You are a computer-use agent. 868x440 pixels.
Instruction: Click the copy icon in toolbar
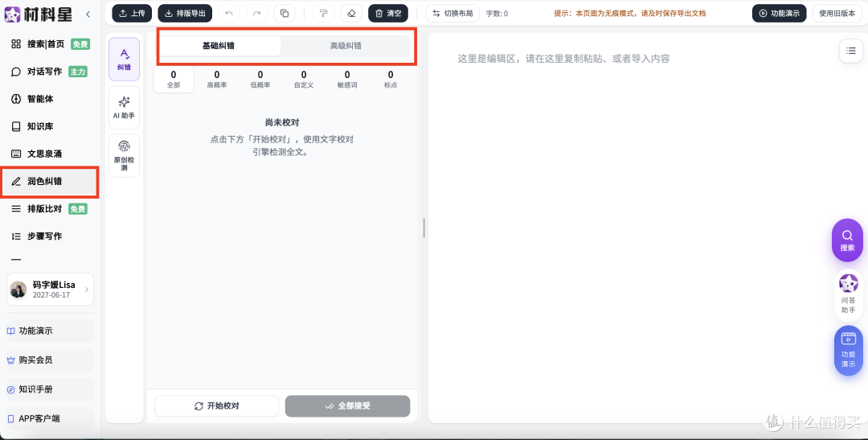pyautogui.click(x=284, y=14)
